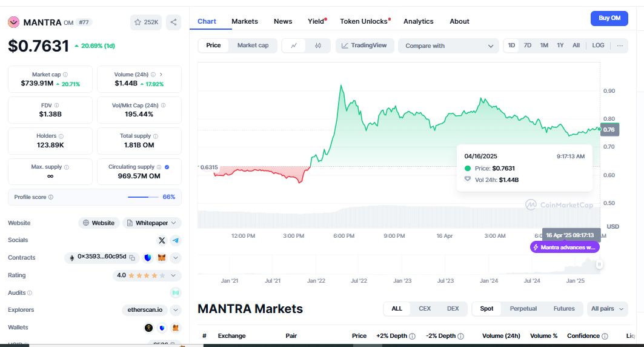
Task: Click the chart range navigator handle
Action: (x=599, y=264)
